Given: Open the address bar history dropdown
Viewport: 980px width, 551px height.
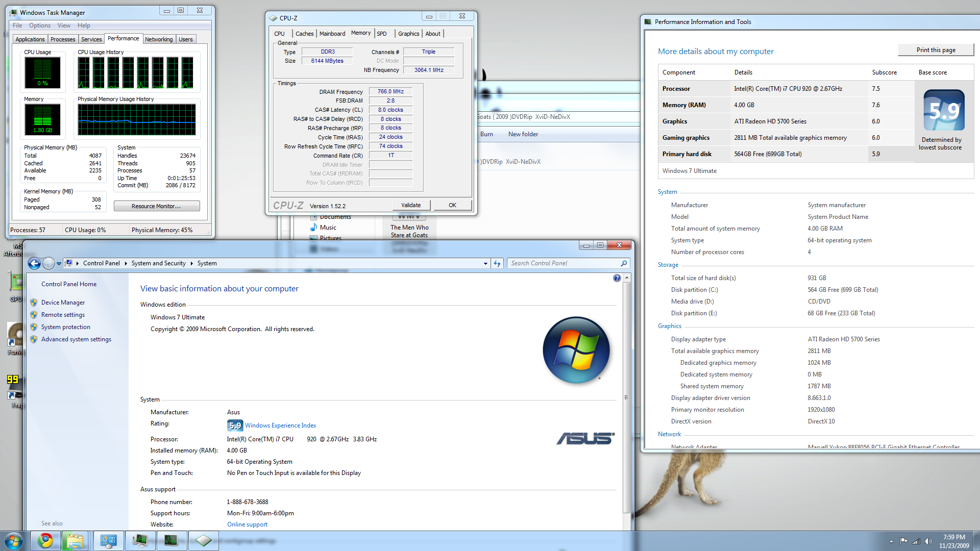Looking at the screenshot, I should [485, 263].
